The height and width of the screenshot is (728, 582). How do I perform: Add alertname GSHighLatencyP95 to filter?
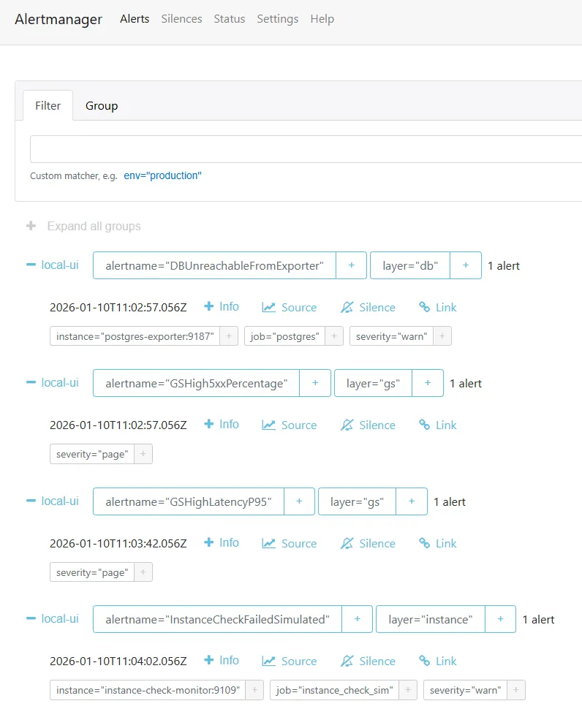pos(300,501)
